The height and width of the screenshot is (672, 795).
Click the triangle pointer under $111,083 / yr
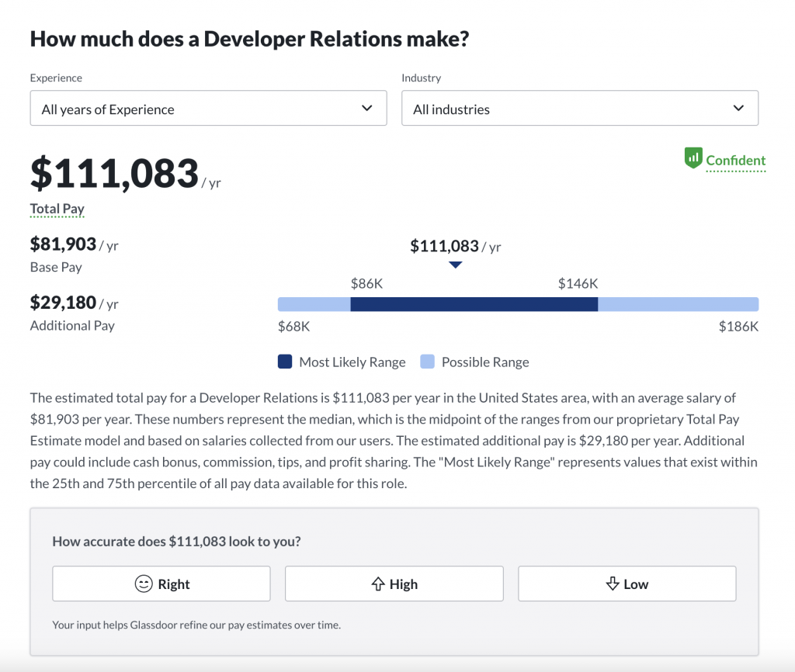(x=455, y=265)
